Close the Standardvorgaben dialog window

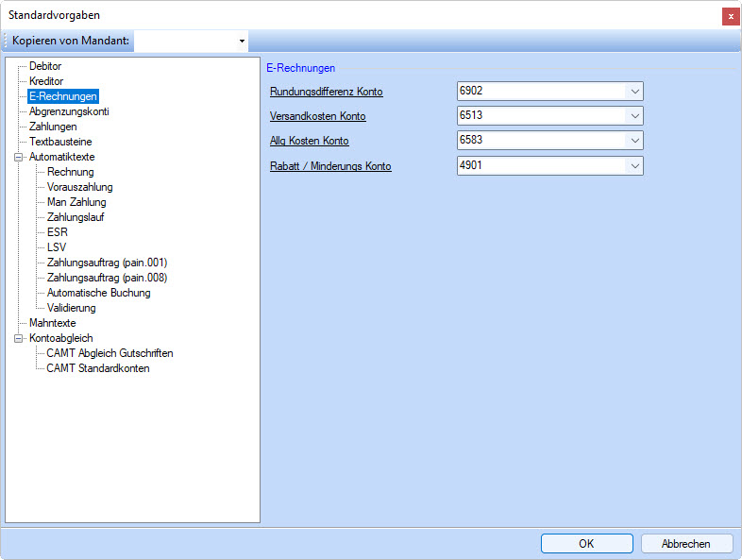pyautogui.click(x=730, y=16)
